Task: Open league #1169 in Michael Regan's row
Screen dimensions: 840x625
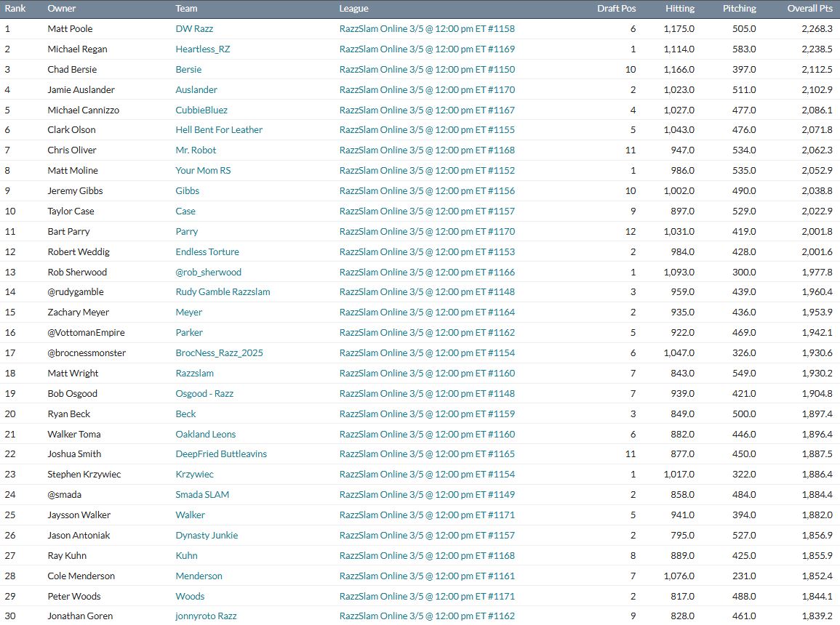Action: point(427,49)
